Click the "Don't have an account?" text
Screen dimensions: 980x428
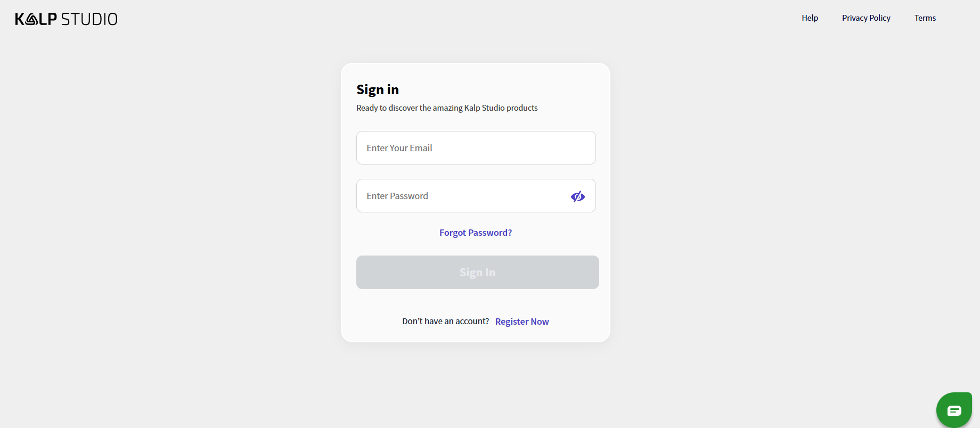445,322
